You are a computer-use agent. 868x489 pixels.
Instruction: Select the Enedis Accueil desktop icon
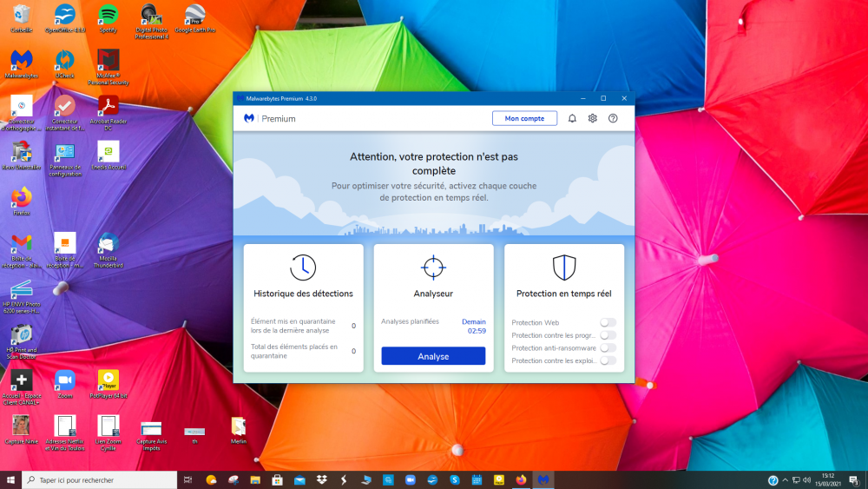(108, 155)
